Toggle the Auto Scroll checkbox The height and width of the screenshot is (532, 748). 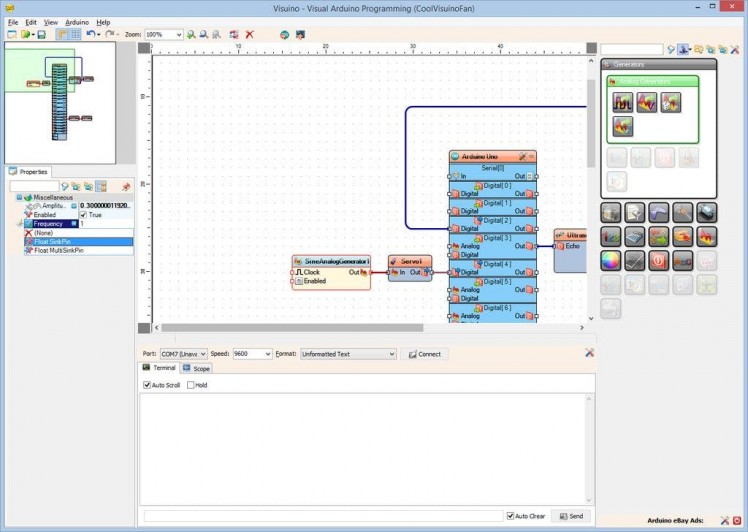coord(148,385)
